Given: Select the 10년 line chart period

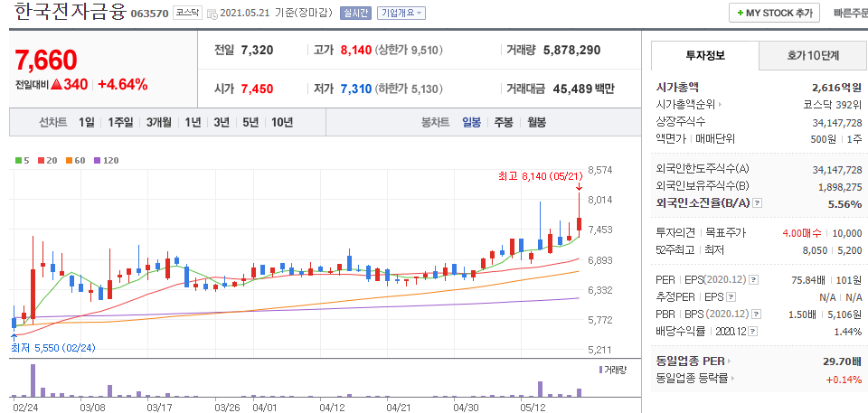Looking at the screenshot, I should 282,122.
